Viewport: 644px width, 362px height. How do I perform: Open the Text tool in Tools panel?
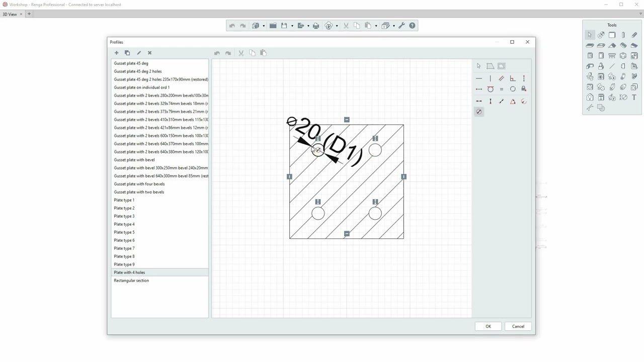(x=634, y=98)
